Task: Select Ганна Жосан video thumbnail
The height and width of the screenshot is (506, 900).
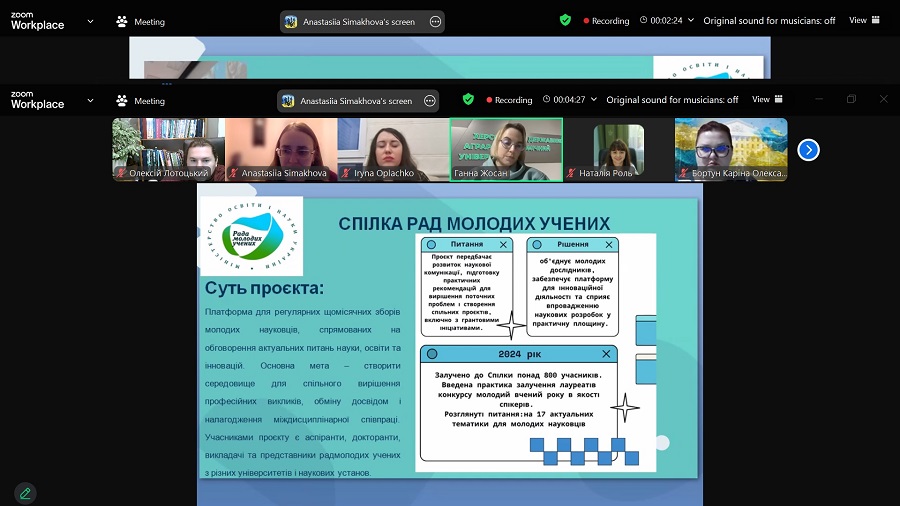Action: [506, 150]
